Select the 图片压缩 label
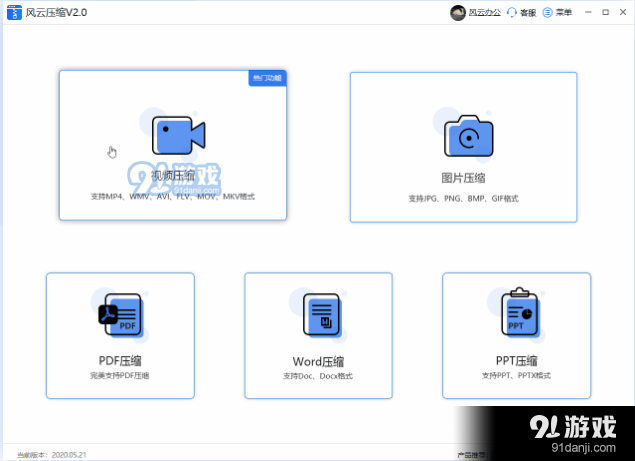 click(463, 178)
